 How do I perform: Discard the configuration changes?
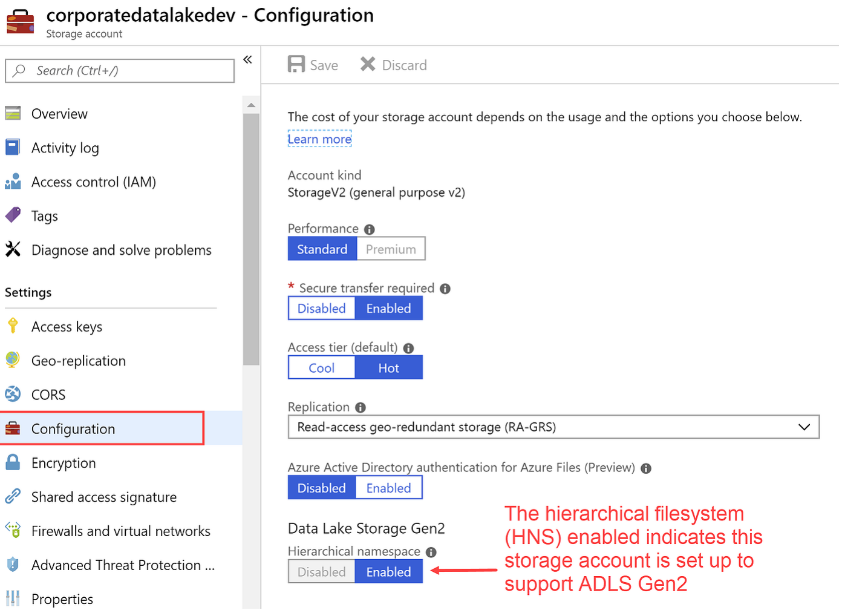click(x=393, y=65)
